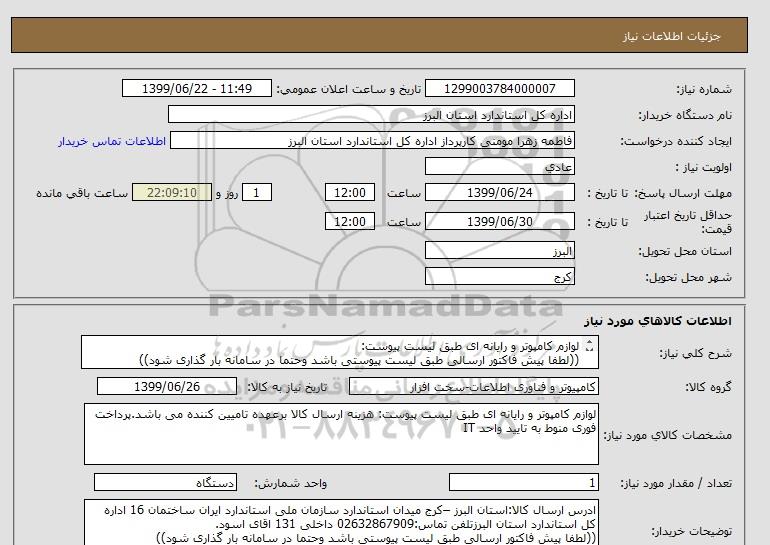This screenshot has width=770, height=545.
Task: Click the label حداقل تاریخ اعتبار قیمت
Action: click(688, 222)
